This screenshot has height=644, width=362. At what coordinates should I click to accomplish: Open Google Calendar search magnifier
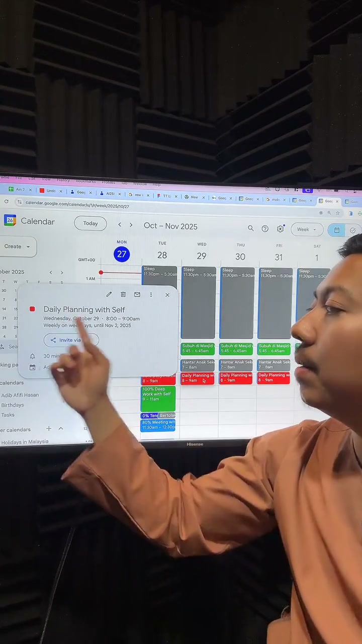click(x=250, y=228)
